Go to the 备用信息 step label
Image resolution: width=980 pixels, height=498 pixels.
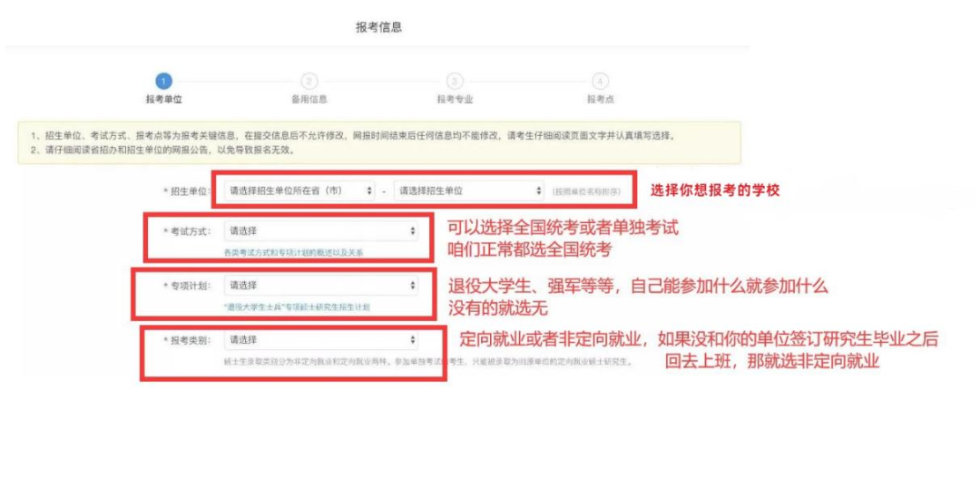click(309, 99)
